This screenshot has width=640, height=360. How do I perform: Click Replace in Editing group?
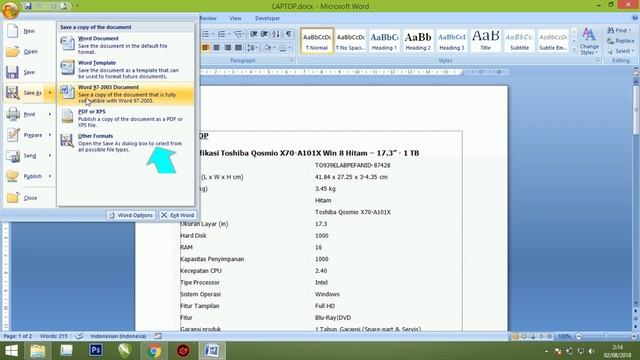coord(620,41)
